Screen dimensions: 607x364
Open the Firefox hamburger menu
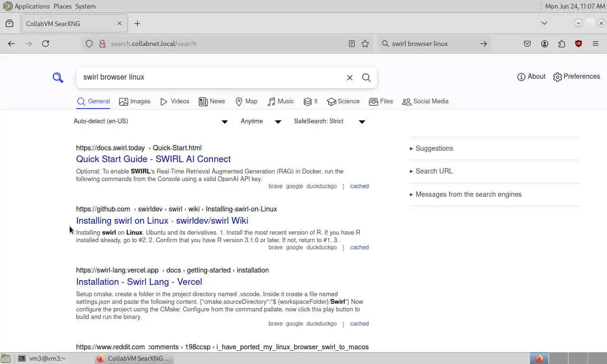coord(596,44)
